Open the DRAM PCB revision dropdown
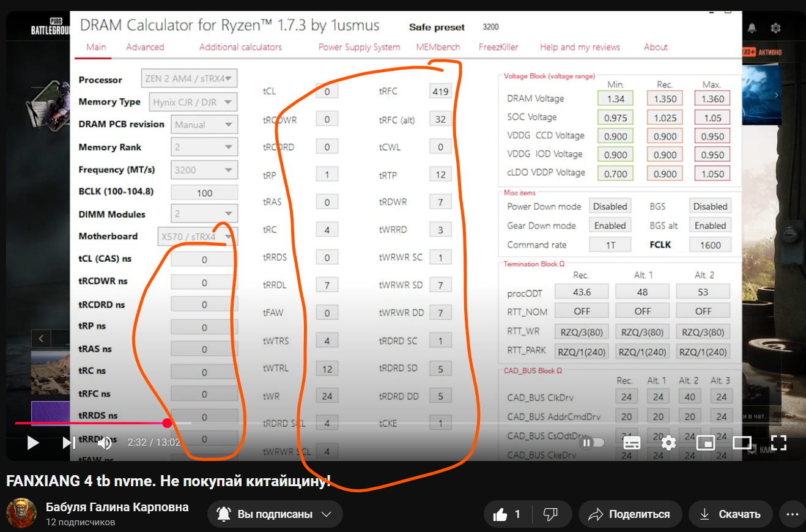806x532 pixels. pos(204,124)
